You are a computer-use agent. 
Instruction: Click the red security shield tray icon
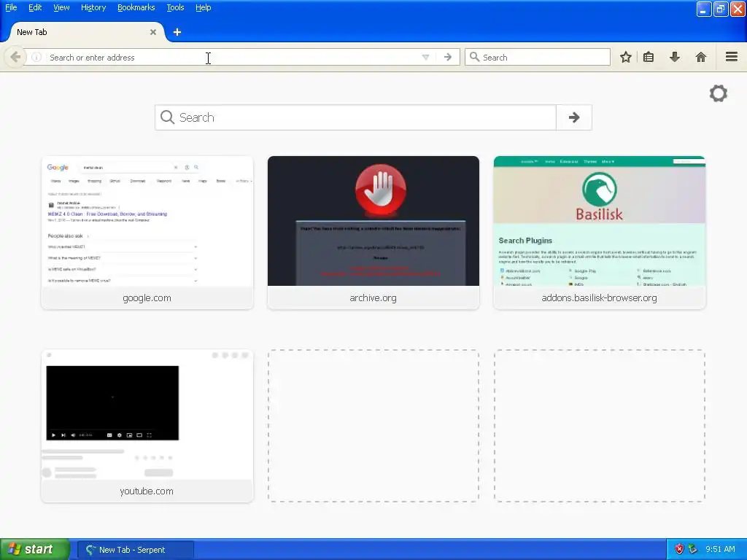[679, 550]
